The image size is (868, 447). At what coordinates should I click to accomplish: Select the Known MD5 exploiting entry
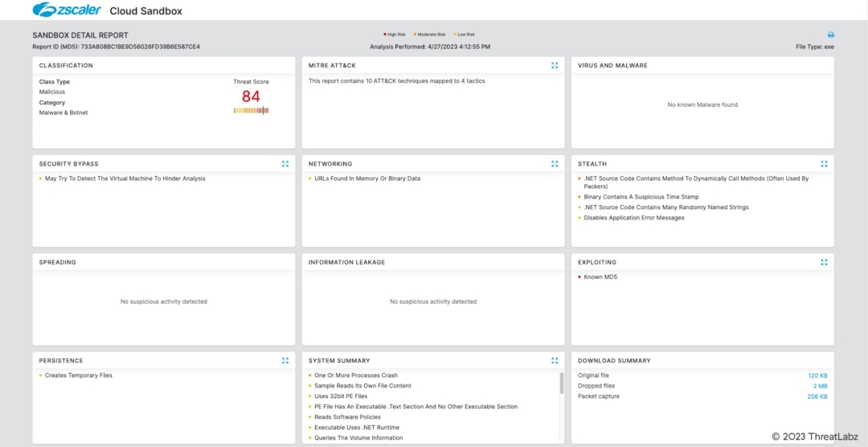pos(600,277)
